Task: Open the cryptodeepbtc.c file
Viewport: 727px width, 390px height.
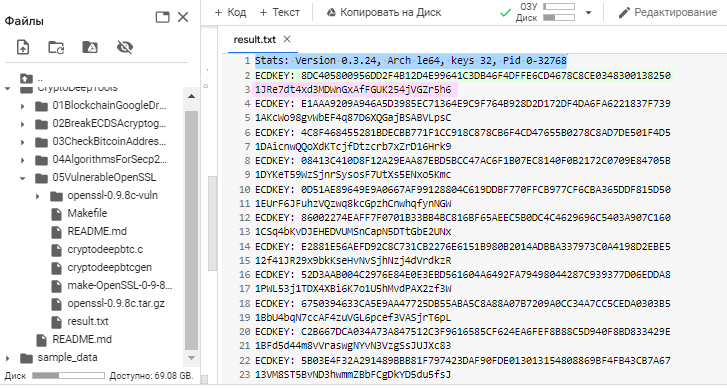Action: click(97, 249)
